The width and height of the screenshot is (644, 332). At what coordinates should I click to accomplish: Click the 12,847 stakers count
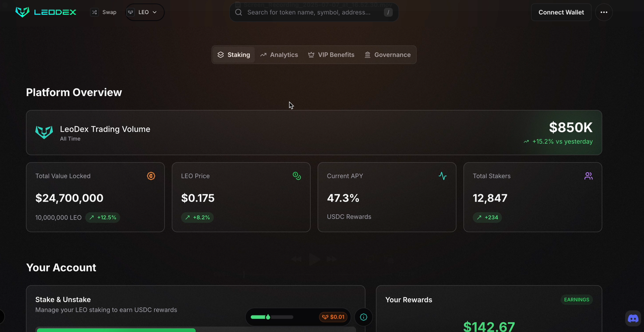tap(490, 198)
